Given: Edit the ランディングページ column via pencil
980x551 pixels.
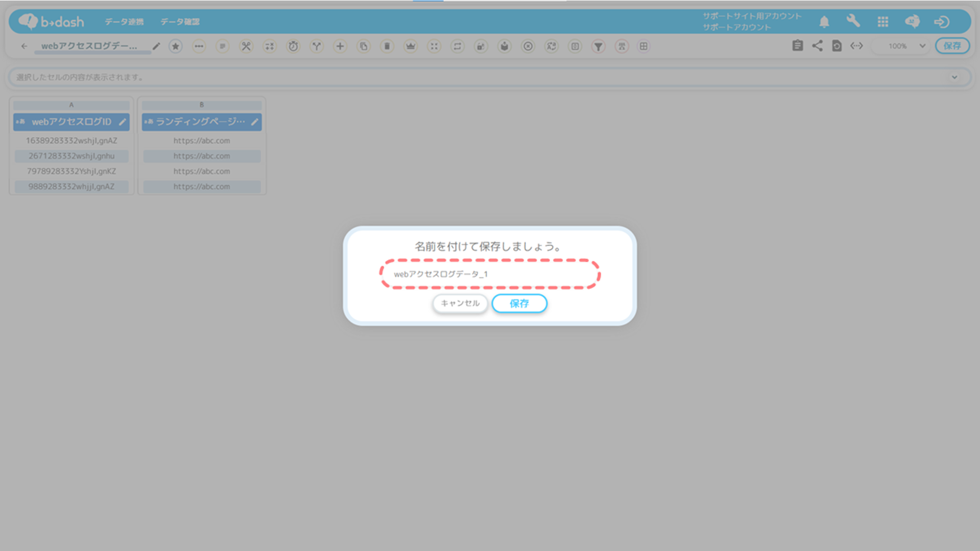Looking at the screenshot, I should tap(255, 122).
